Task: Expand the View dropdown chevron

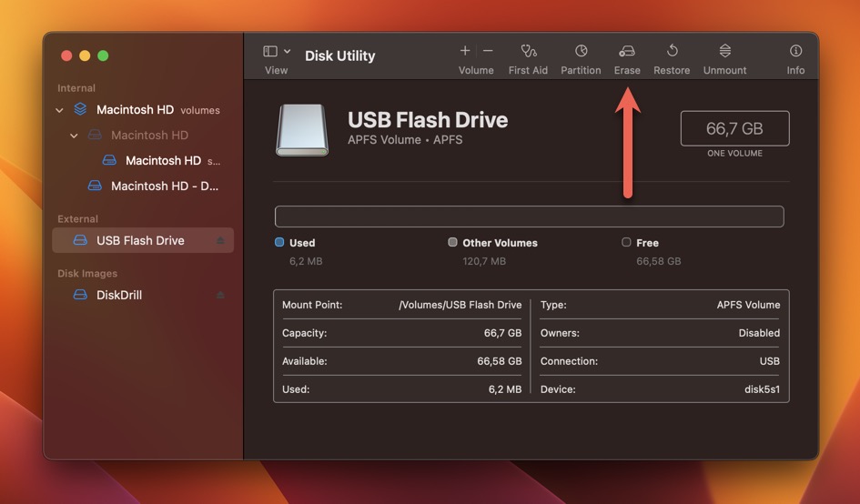Action: pos(287,51)
